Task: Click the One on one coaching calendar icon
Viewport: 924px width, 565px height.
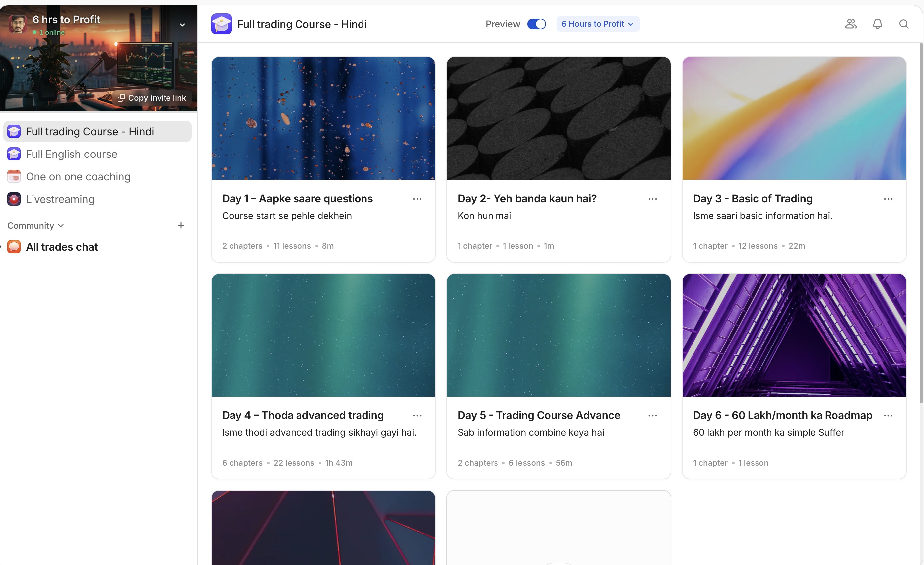Action: coord(14,177)
